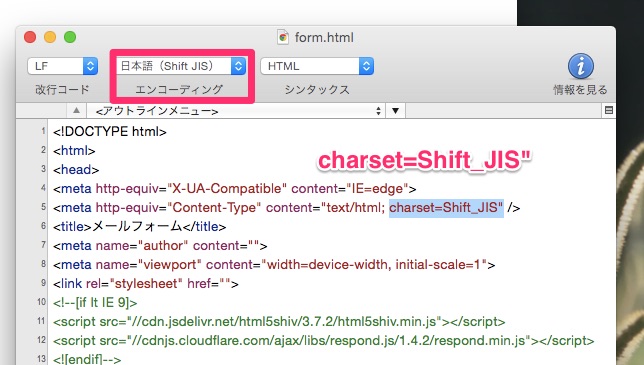Click line number 10 in gutter
Screen dimensions: 644x365
pos(41,302)
